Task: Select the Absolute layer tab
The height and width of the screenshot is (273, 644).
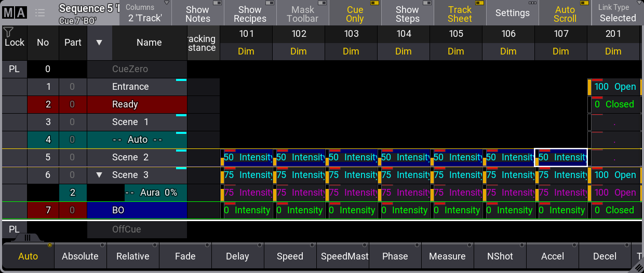Action: click(x=80, y=256)
